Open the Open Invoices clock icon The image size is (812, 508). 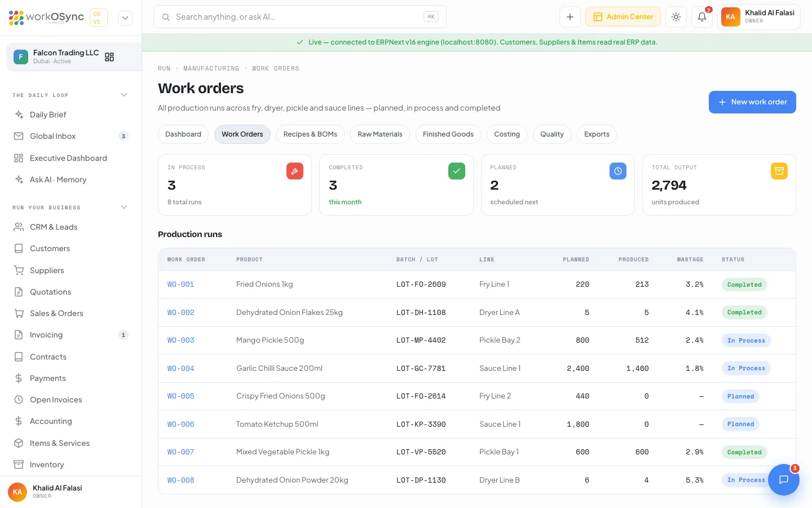tap(19, 400)
